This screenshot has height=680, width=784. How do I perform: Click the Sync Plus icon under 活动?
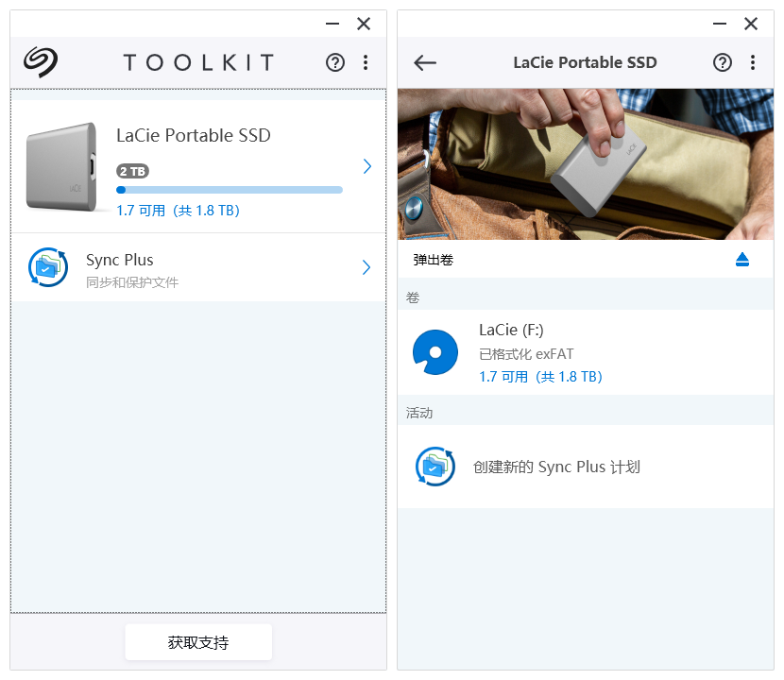coord(435,467)
